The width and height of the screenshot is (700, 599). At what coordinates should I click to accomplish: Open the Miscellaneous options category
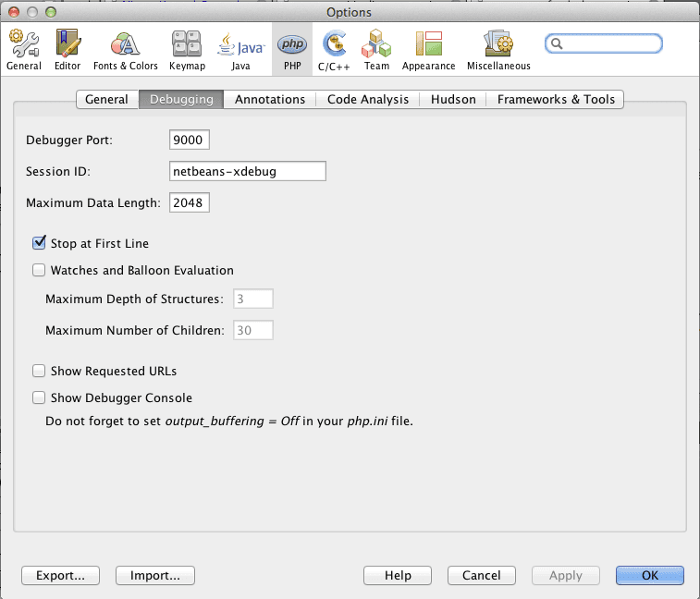point(498,50)
